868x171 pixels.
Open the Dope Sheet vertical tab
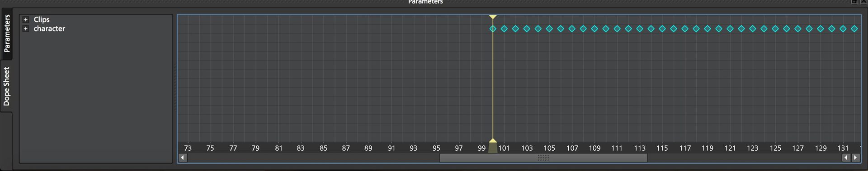pyautogui.click(x=7, y=86)
